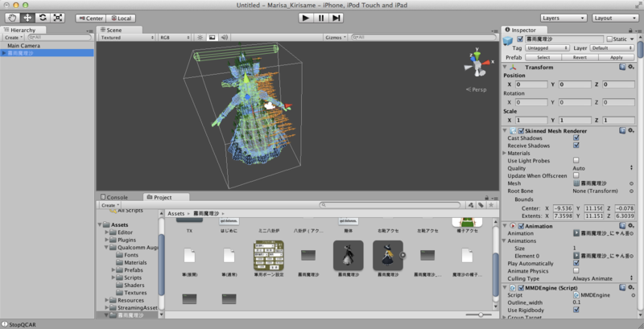Start Play mode with the play button

tap(306, 18)
